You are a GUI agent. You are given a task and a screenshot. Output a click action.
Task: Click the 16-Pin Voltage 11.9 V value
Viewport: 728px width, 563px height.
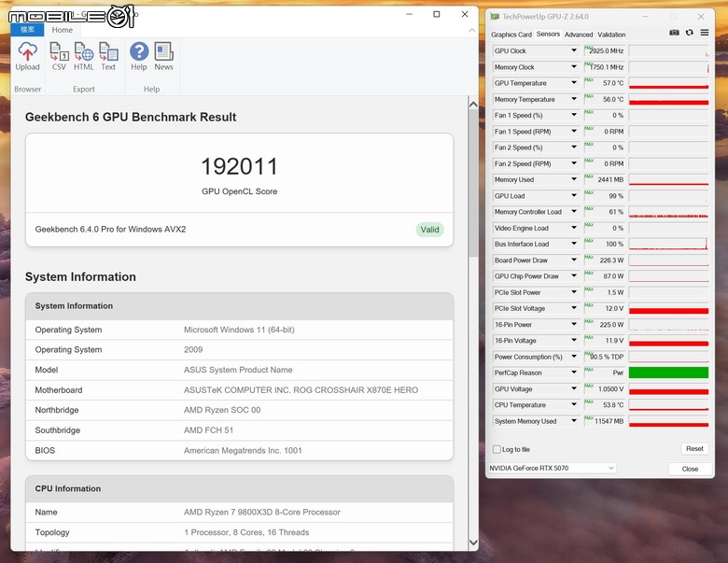[614, 341]
